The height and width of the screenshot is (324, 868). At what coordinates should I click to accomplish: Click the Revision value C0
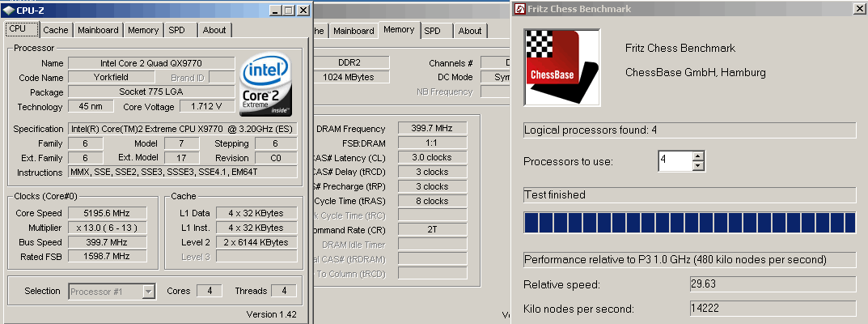(276, 158)
